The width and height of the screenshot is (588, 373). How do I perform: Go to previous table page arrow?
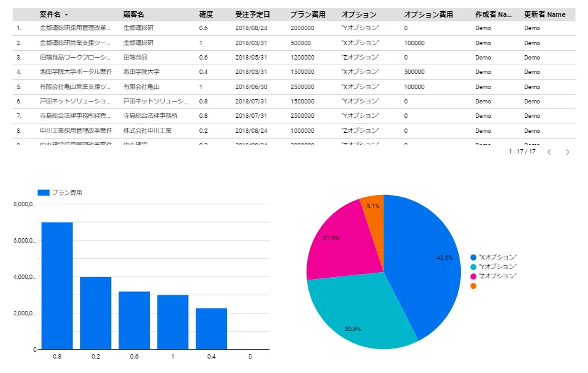coord(549,152)
